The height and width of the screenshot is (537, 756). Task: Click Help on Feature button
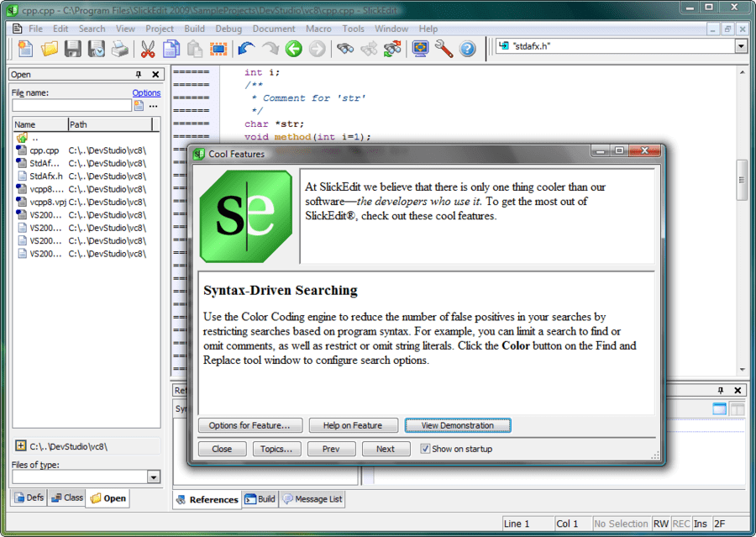click(353, 425)
